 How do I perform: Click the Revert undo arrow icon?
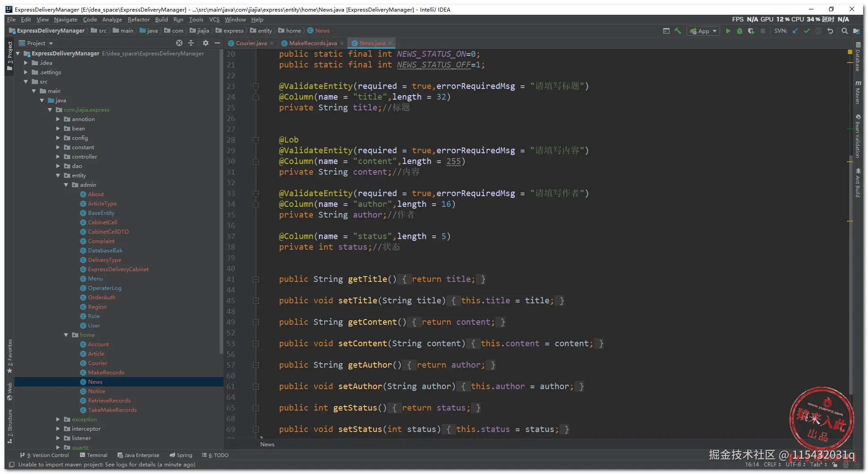[830, 31]
